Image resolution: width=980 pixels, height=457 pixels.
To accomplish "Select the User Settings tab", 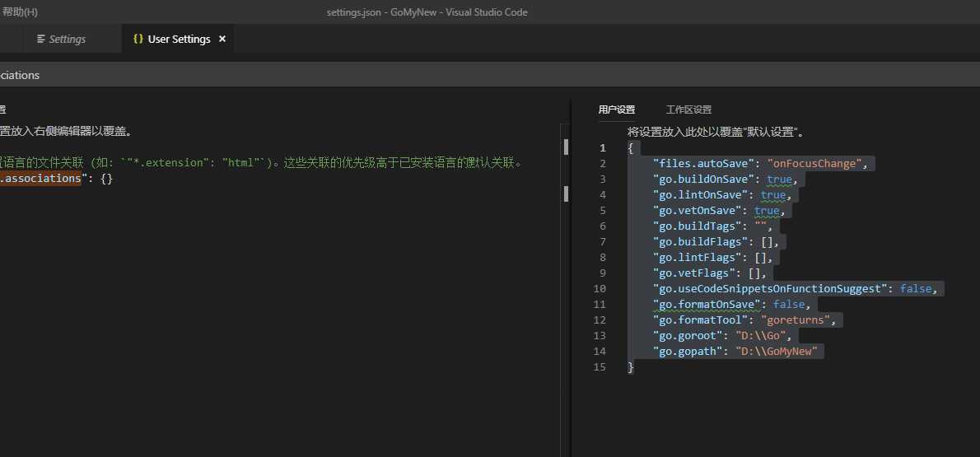I will pyautogui.click(x=178, y=39).
